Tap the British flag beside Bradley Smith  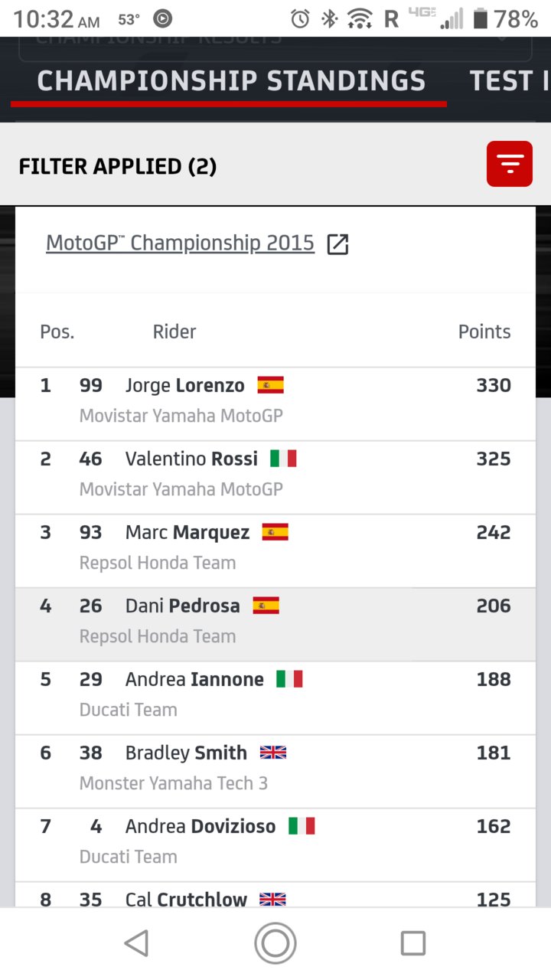pyautogui.click(x=273, y=753)
